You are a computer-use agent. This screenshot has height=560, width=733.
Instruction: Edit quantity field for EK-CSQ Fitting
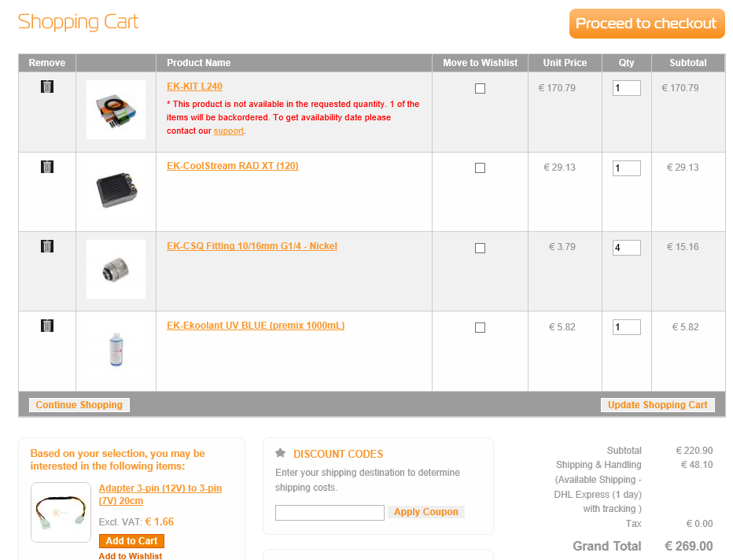coord(626,248)
